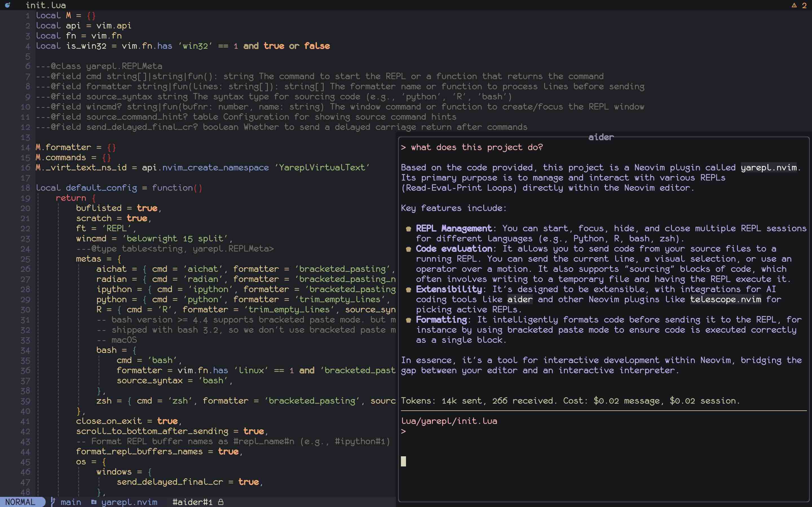Image resolution: width=812 pixels, height=507 pixels.
Task: Click the NORMAL mode indicator
Action: [x=20, y=502]
